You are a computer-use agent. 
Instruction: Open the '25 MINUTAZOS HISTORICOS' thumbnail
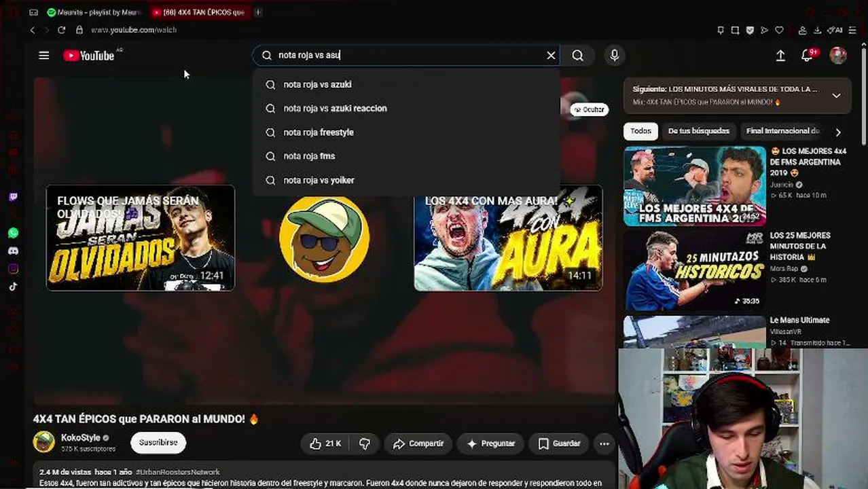(694, 270)
